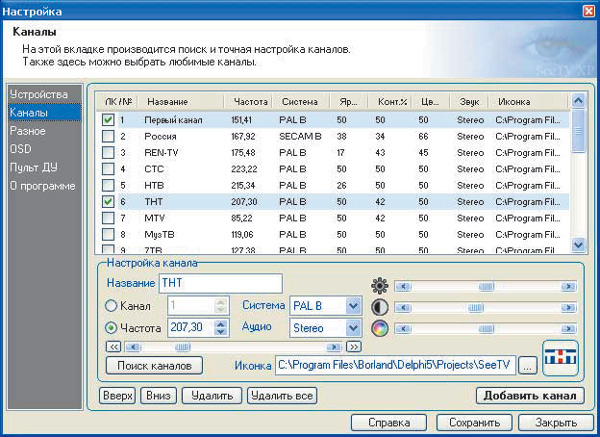
Task: Click right arrow of contrast slider
Action: pos(569,307)
